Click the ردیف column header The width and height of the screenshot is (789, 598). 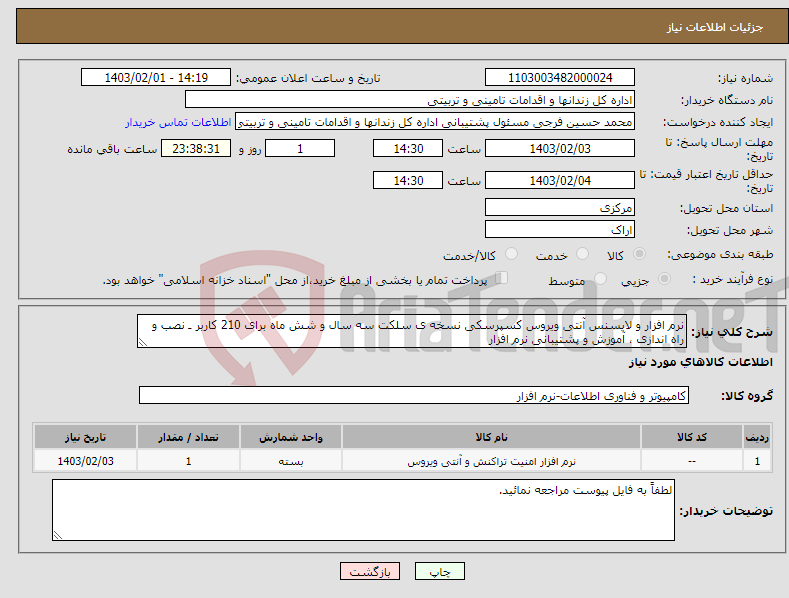click(x=756, y=437)
